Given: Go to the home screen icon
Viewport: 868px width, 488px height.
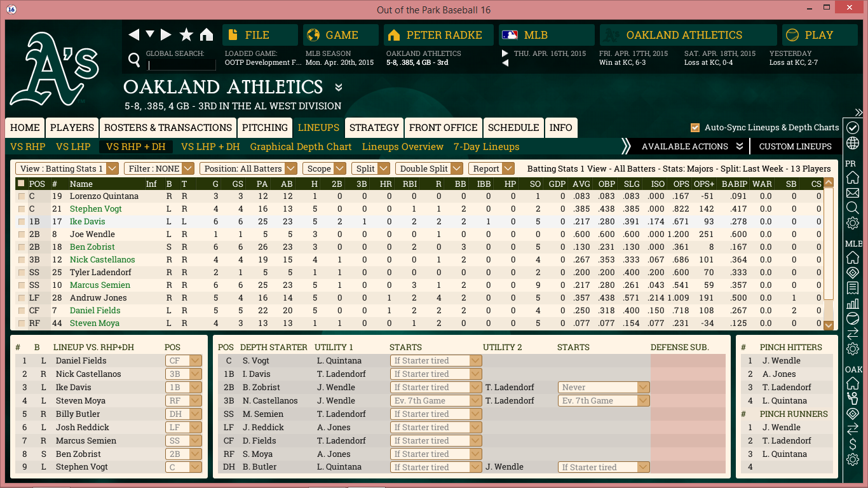Looking at the screenshot, I should tap(207, 35).
